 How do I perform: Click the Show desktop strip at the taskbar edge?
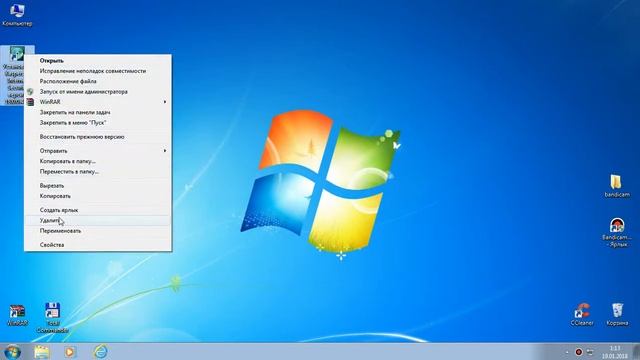pos(636,351)
